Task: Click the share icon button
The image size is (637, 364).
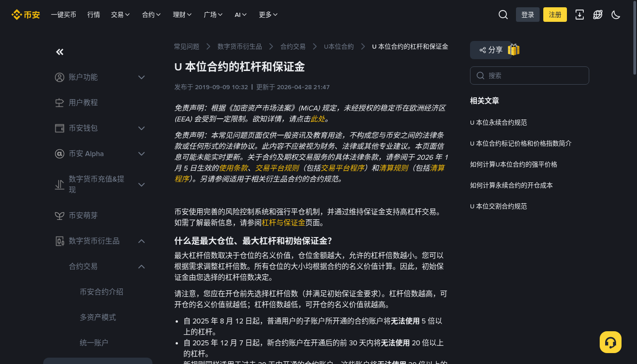Action: pyautogui.click(x=491, y=50)
